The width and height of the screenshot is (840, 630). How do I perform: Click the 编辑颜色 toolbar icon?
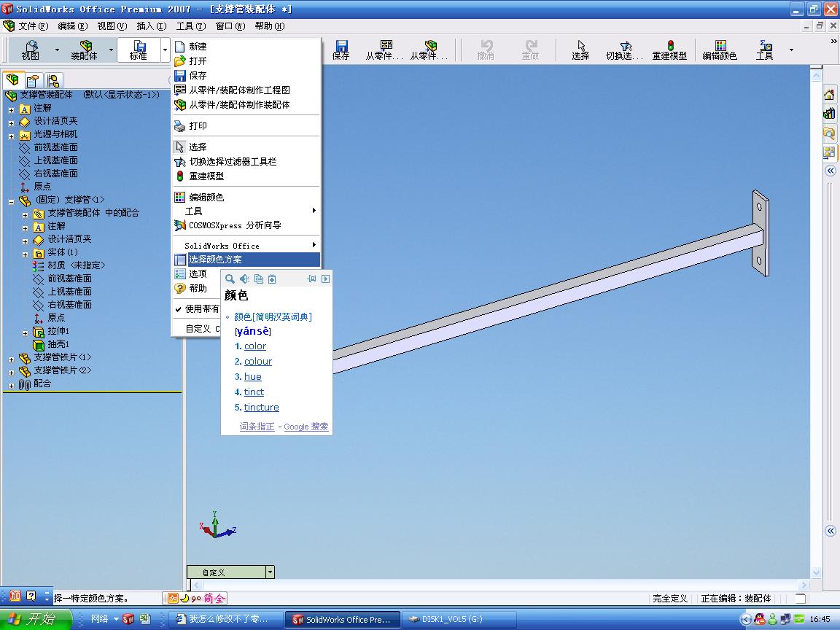(720, 50)
